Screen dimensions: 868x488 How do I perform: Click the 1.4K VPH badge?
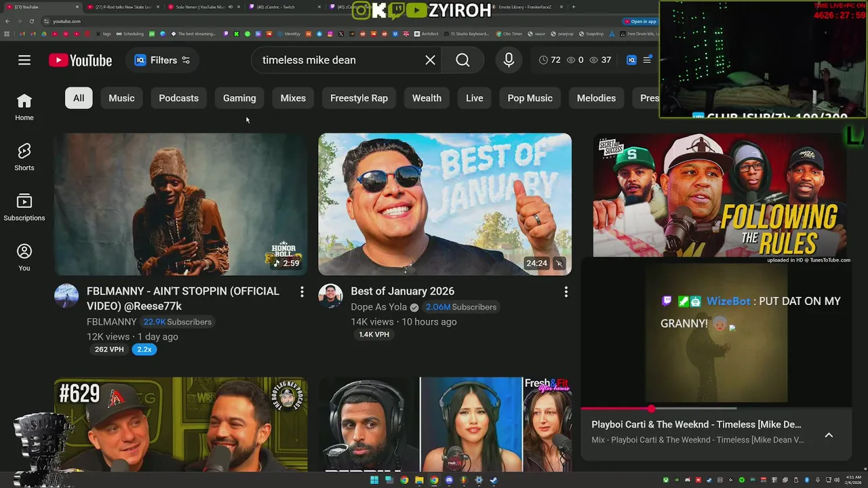click(374, 335)
